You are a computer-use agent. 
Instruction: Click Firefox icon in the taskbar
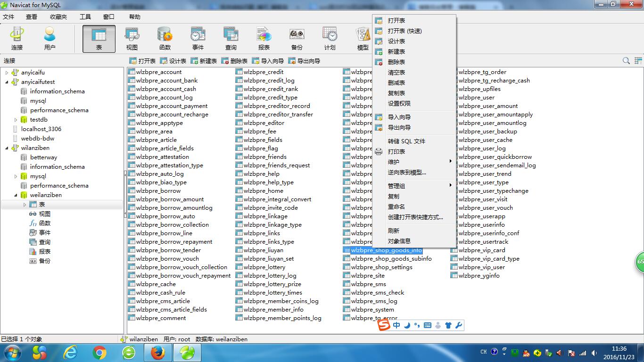[x=157, y=353]
